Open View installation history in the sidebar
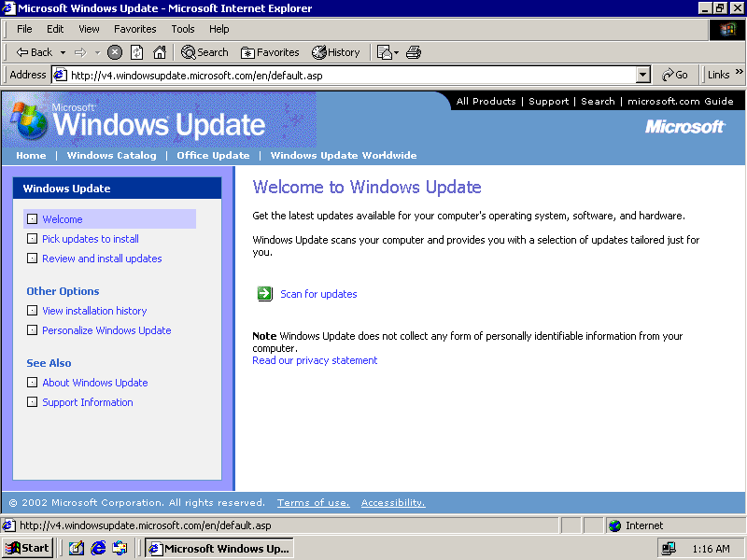Screen dimensions: 747x560 (94, 311)
